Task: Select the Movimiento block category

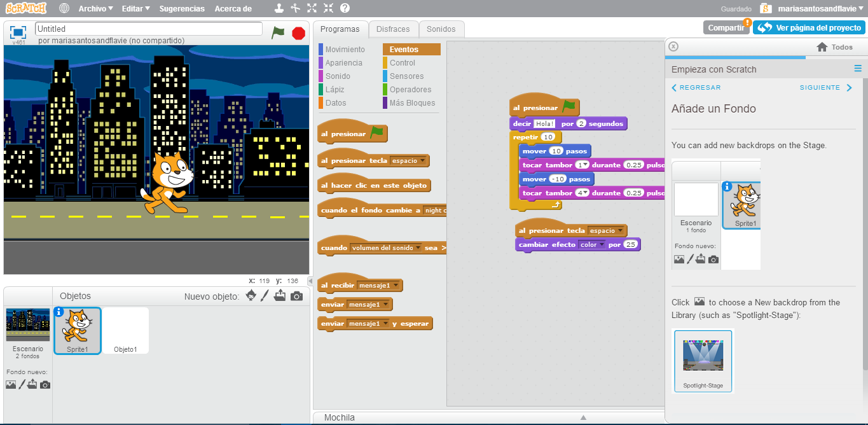Action: pos(345,50)
